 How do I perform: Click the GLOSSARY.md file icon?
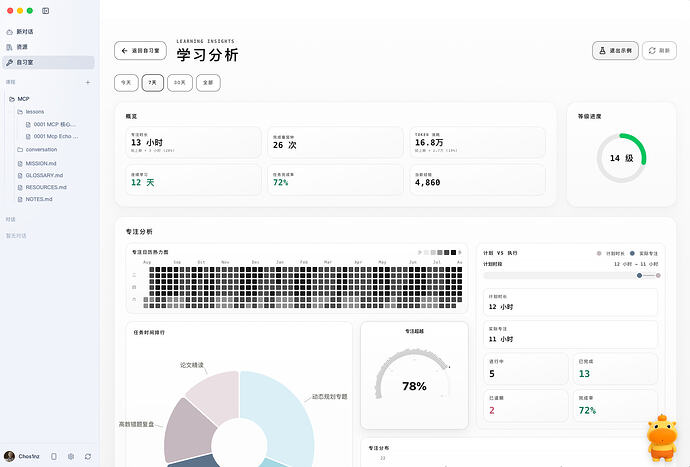click(20, 175)
